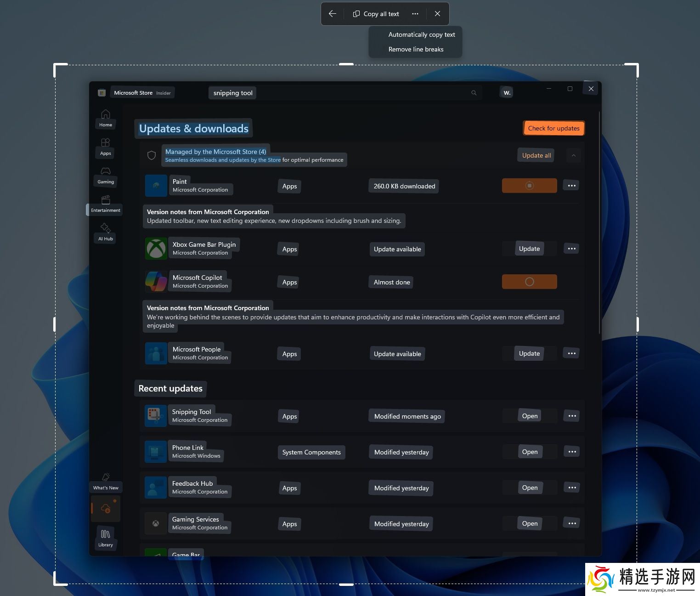The height and width of the screenshot is (596, 700).
Task: Open Gaming section in sidebar
Action: [106, 175]
